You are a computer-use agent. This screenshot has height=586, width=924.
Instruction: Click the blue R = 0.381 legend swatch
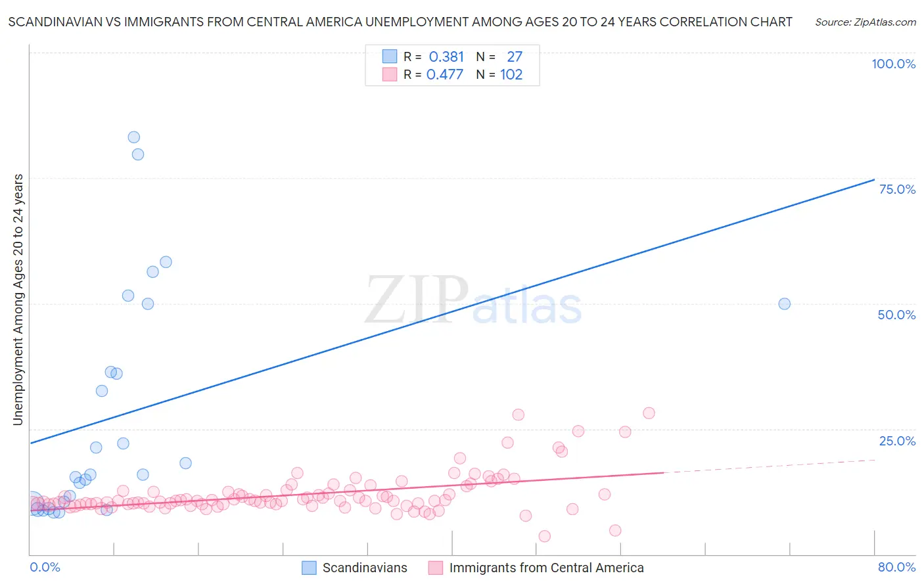[390, 56]
